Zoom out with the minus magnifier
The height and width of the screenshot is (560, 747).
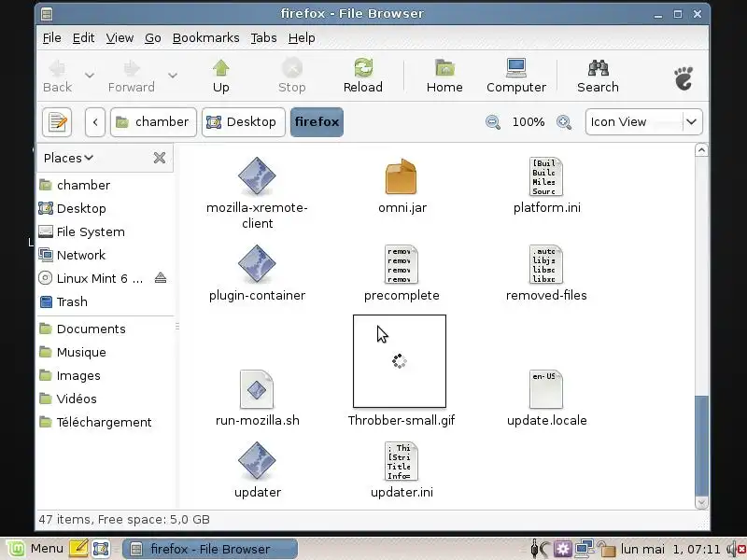[x=493, y=122]
